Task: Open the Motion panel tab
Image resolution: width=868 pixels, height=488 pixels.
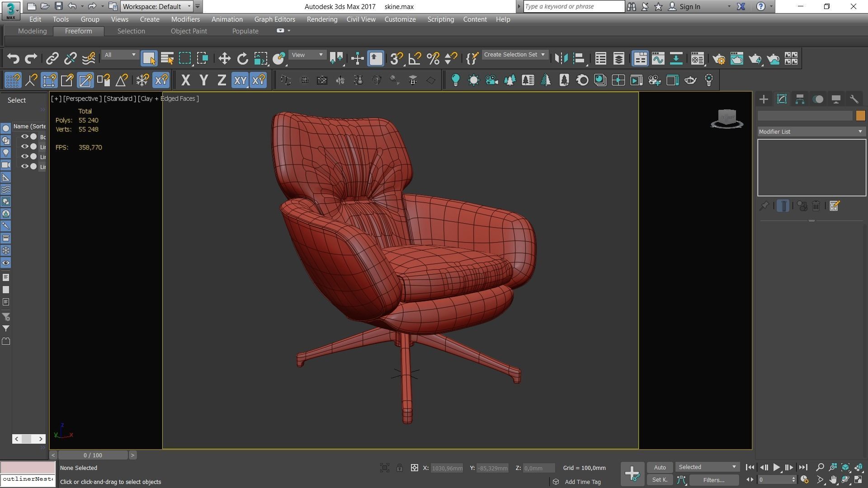Action: 818,99
